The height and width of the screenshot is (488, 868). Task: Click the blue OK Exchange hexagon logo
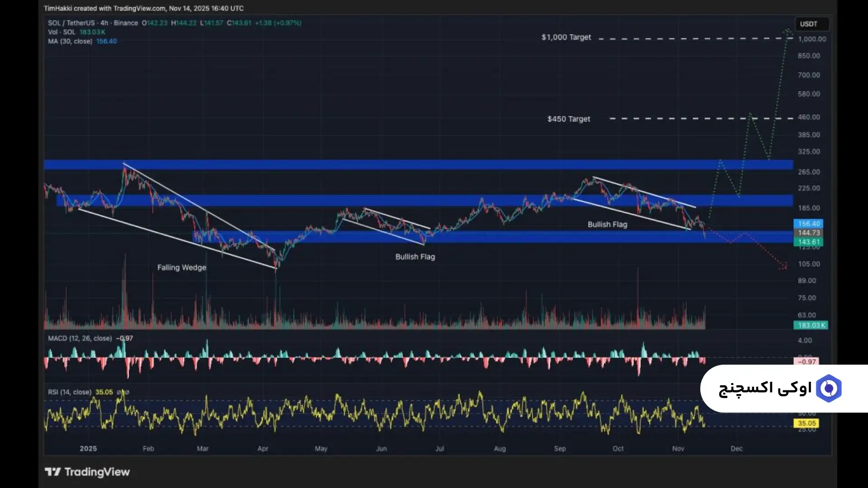(828, 388)
